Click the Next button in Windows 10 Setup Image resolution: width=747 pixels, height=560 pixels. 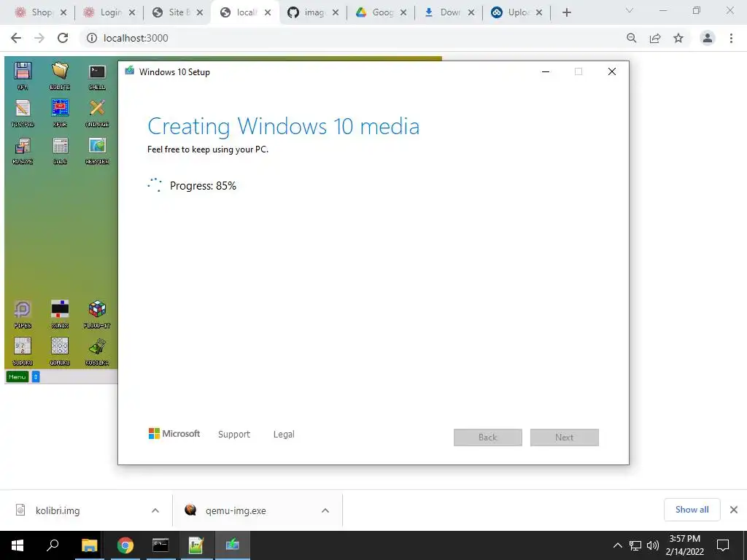click(564, 437)
